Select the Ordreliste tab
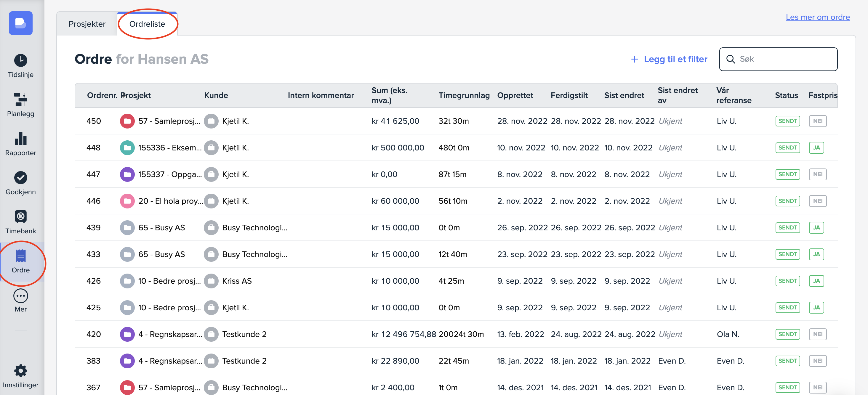Viewport: 868px width, 395px height. [x=147, y=24]
